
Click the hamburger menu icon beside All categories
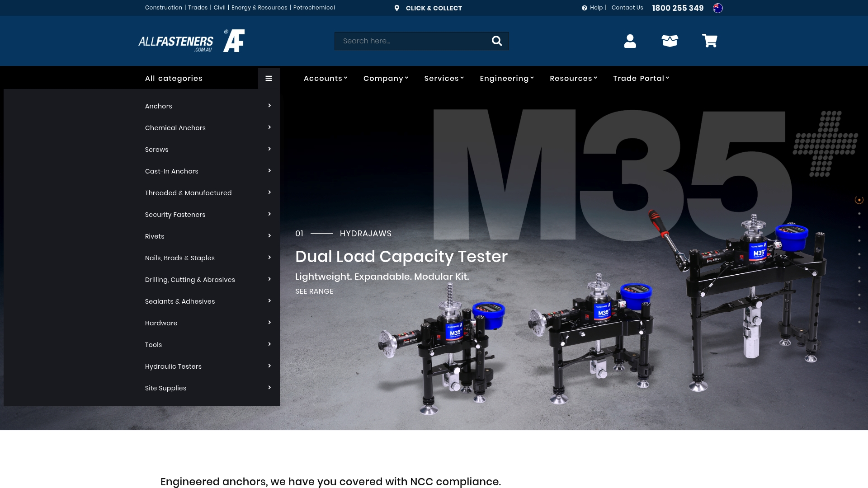(x=269, y=78)
